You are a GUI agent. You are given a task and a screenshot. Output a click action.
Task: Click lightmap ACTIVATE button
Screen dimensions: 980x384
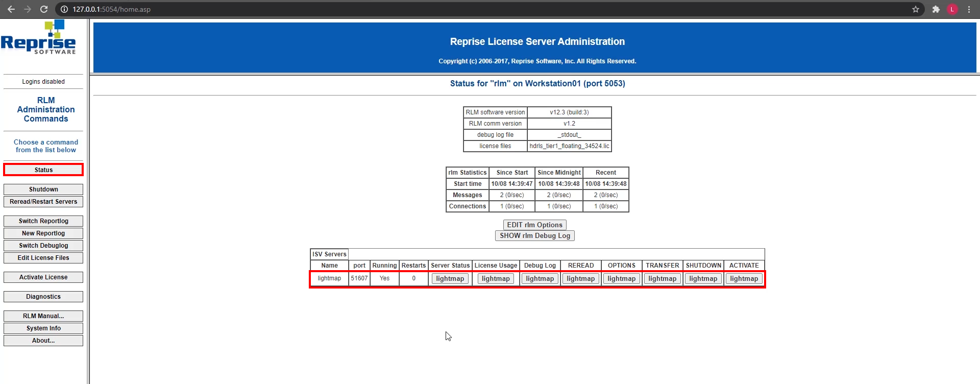click(x=744, y=278)
